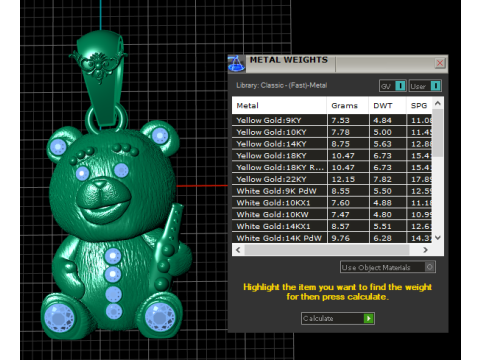Sort by SPG column header
Image resolution: width=480 pixels, height=360 pixels.
pyautogui.click(x=419, y=106)
